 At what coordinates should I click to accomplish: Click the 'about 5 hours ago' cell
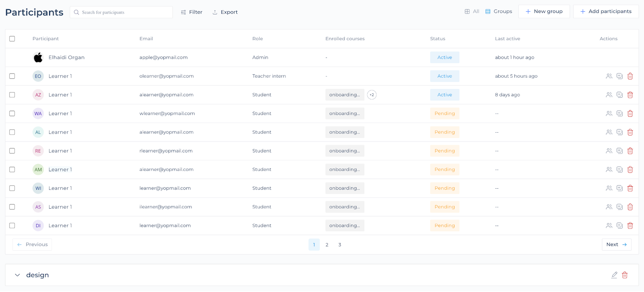(516, 76)
